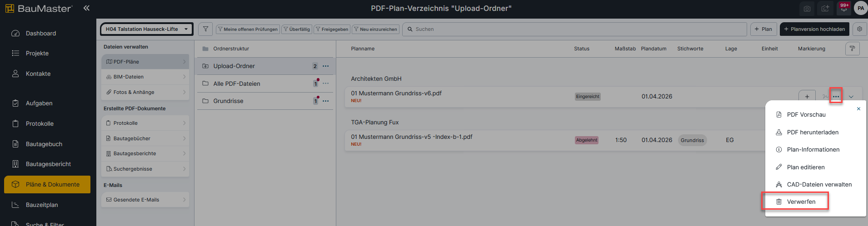
Task: Expand BIM-Dateien in file management
Action: point(145,77)
